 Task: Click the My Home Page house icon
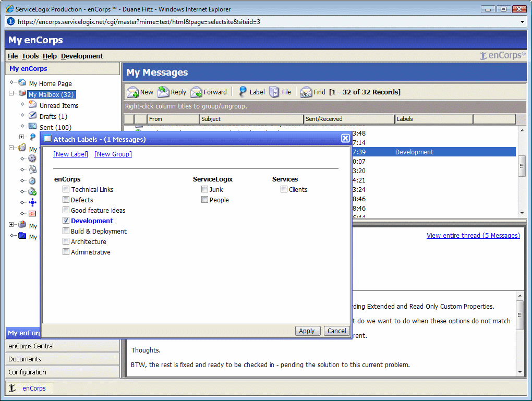tap(22, 82)
